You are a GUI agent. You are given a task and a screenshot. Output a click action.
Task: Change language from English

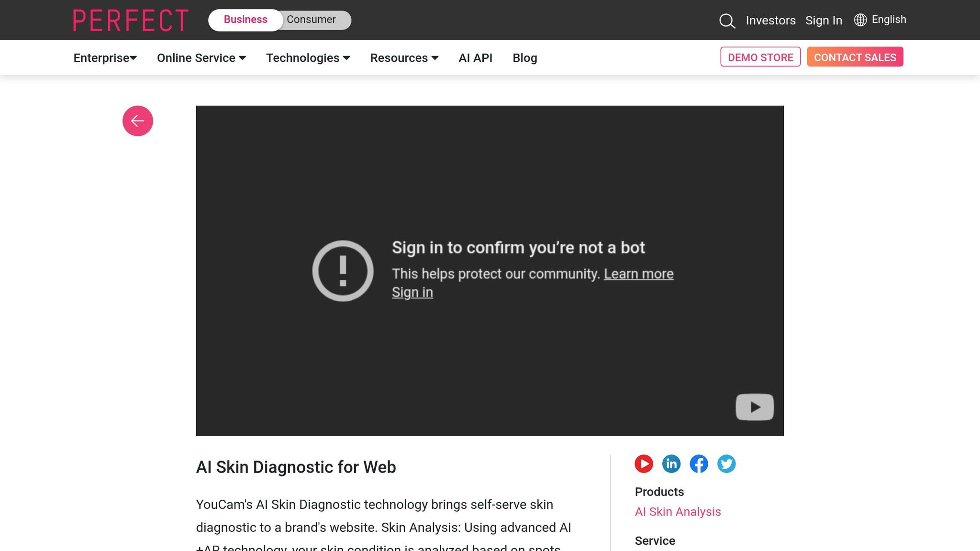889,20
